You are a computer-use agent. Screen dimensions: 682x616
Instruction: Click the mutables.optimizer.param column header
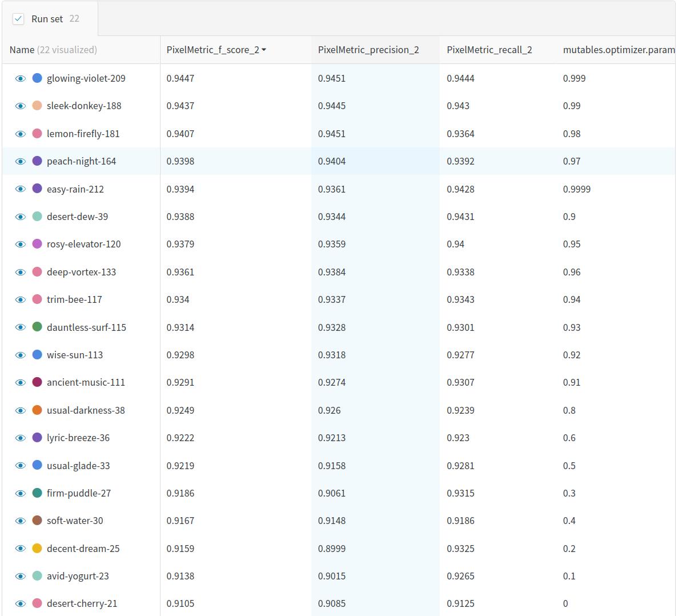pyautogui.click(x=618, y=50)
